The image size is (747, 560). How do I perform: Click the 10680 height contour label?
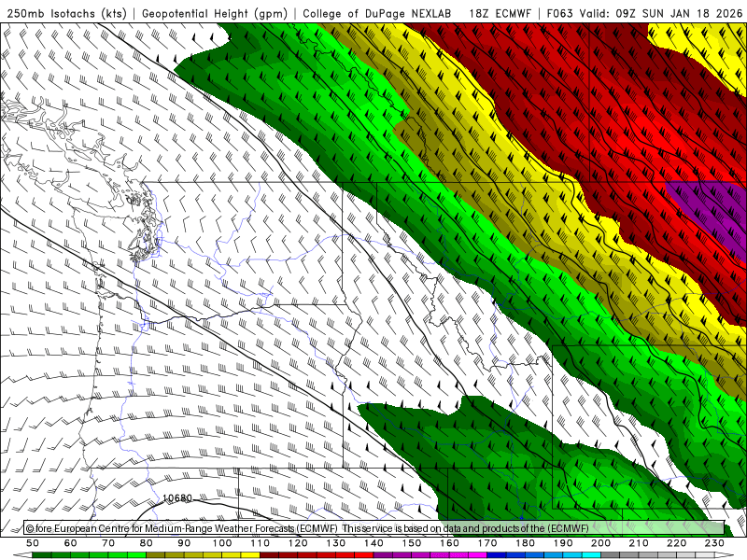177,498
